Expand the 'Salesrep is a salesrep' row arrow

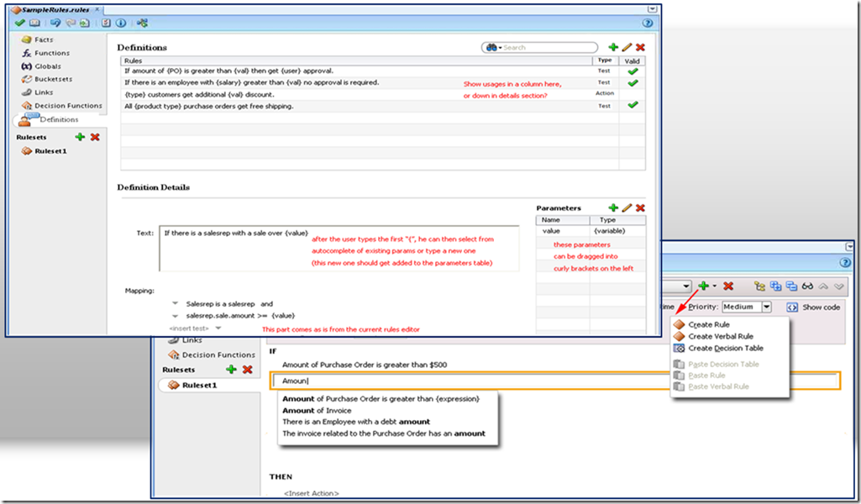[175, 304]
